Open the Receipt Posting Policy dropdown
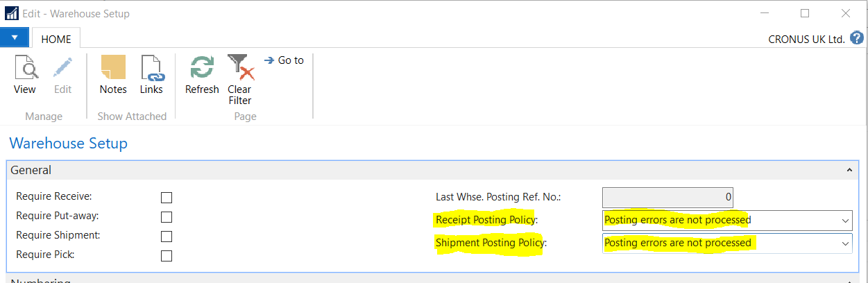The image size is (868, 283). tap(845, 221)
